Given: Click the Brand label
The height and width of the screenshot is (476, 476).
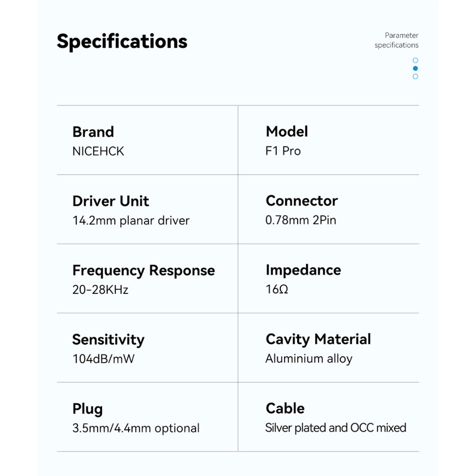Looking at the screenshot, I should point(93,132).
